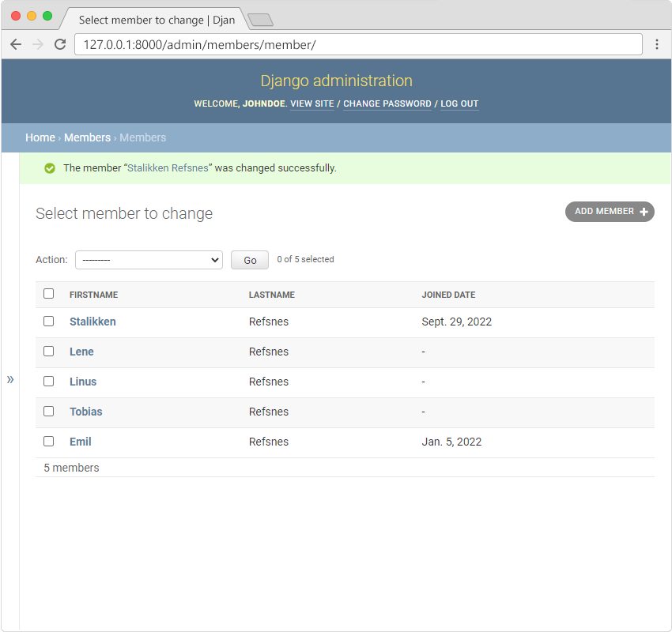Click the browser address bar
Viewport: 672px width, 632px height.
(x=356, y=44)
